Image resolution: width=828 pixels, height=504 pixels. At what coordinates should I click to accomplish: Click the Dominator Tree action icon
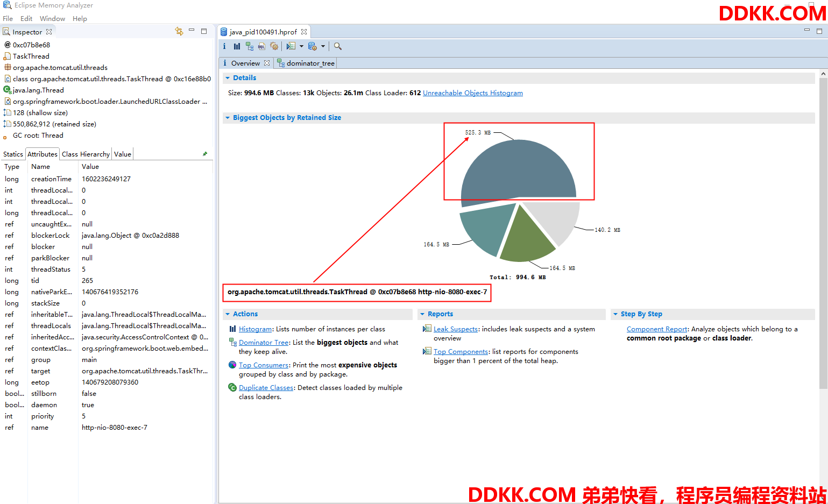pyautogui.click(x=232, y=342)
